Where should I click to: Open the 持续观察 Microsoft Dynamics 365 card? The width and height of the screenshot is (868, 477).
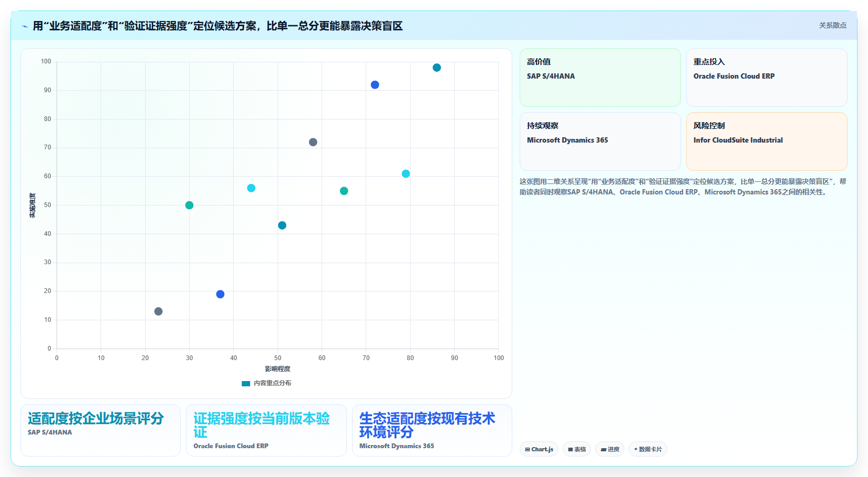(x=600, y=142)
